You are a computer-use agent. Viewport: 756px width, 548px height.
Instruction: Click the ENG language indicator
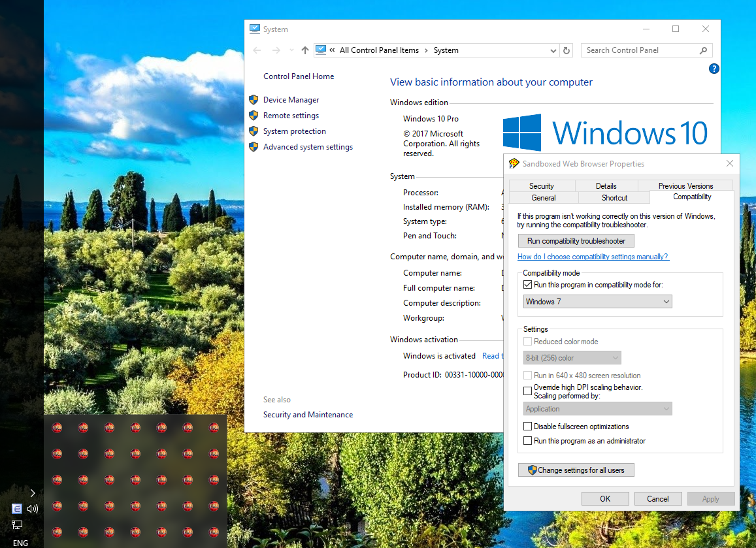click(x=20, y=543)
